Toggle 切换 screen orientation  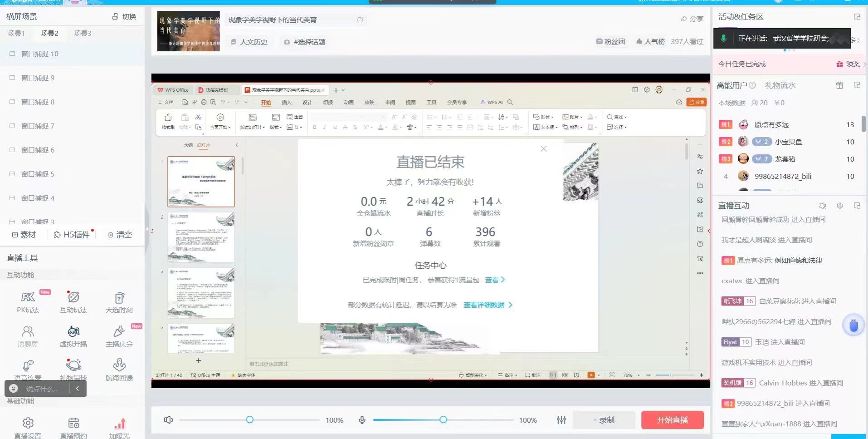(124, 16)
